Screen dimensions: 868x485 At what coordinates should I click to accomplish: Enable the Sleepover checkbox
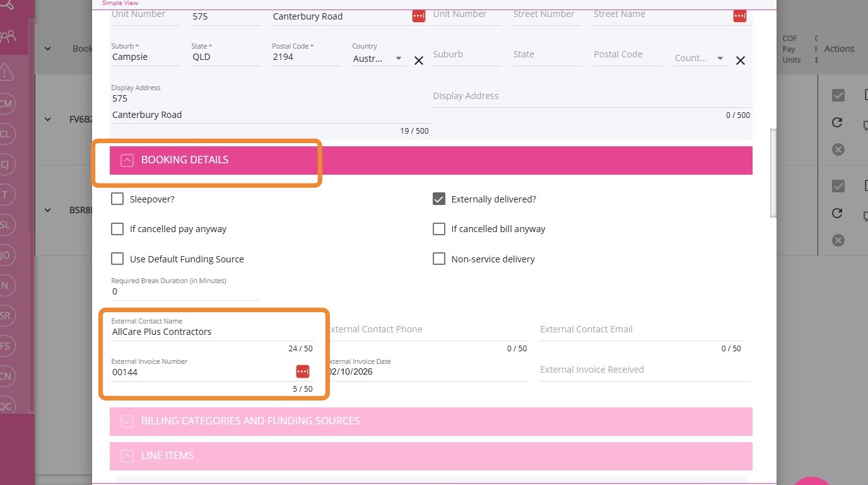[117, 199]
